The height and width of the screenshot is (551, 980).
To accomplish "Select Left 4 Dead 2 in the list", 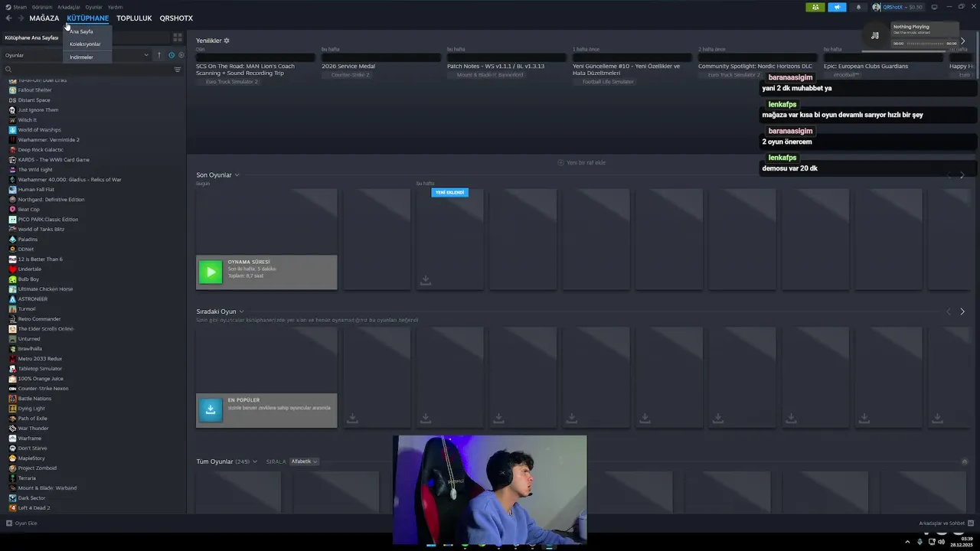I will 34,508.
